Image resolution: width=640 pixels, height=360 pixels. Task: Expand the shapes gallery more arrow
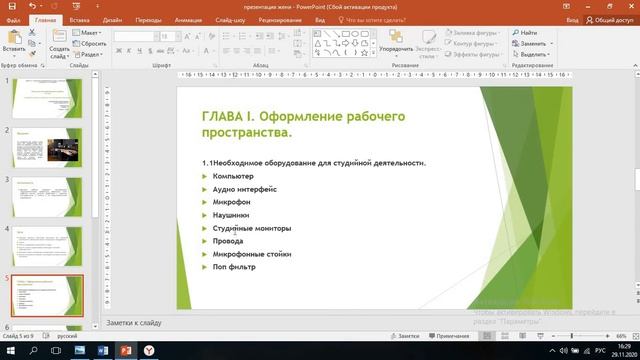coord(373,53)
